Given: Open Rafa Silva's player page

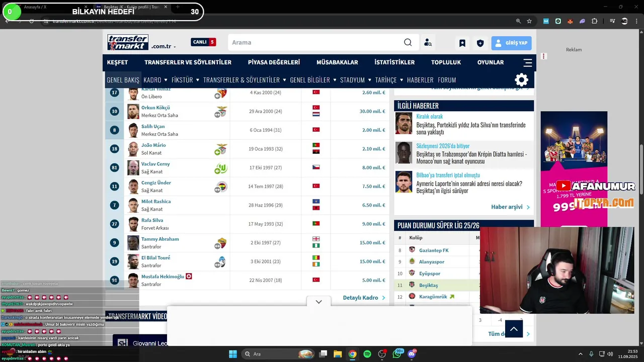Looking at the screenshot, I should (152, 220).
